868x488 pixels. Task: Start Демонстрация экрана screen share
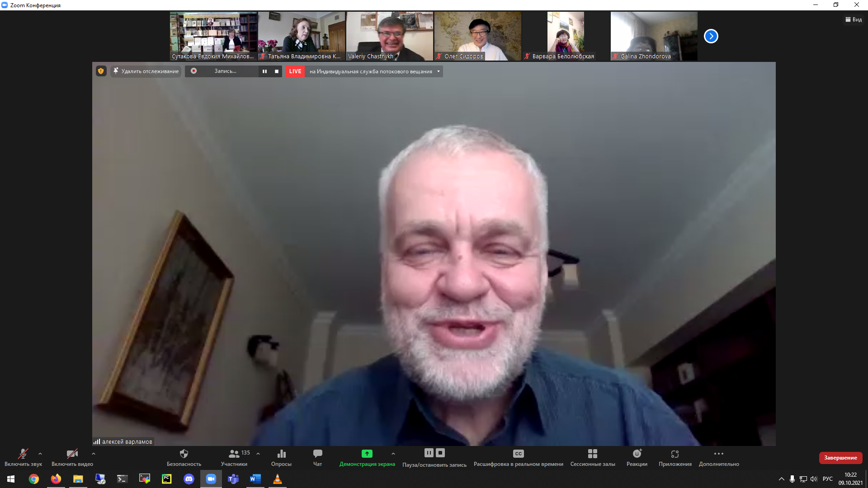click(367, 457)
